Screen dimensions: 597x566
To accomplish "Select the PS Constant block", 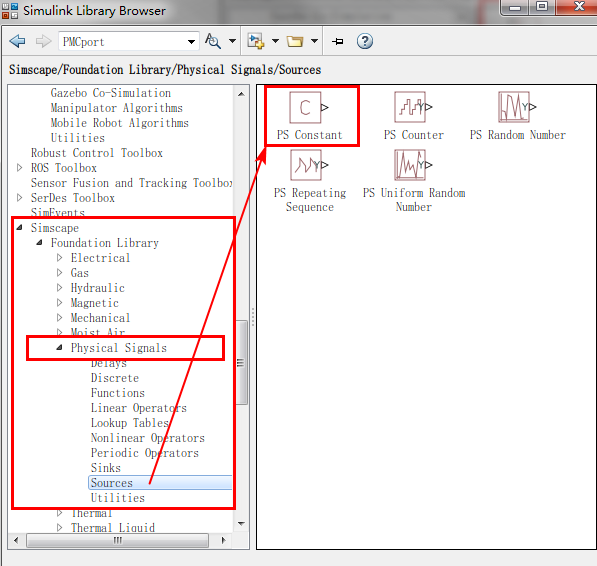I will pos(310,116).
